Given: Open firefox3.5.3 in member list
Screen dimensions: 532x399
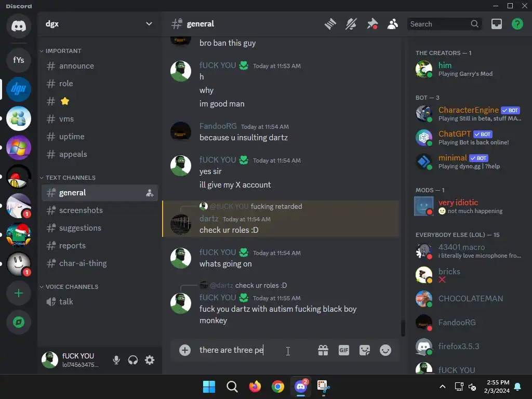Looking at the screenshot, I should [x=470, y=347].
